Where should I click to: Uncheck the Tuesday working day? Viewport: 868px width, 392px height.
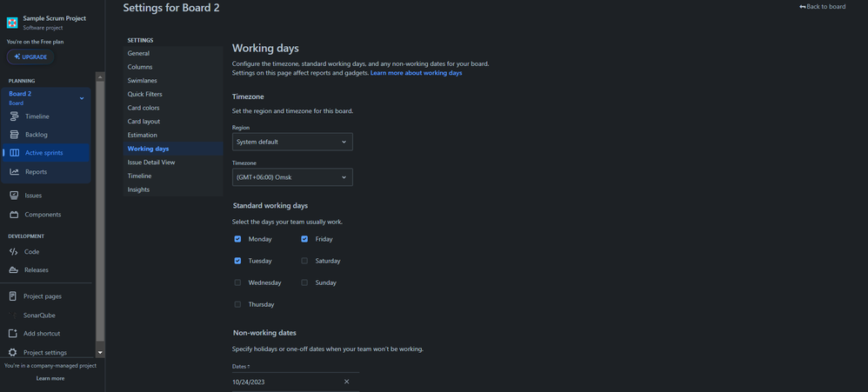click(237, 261)
